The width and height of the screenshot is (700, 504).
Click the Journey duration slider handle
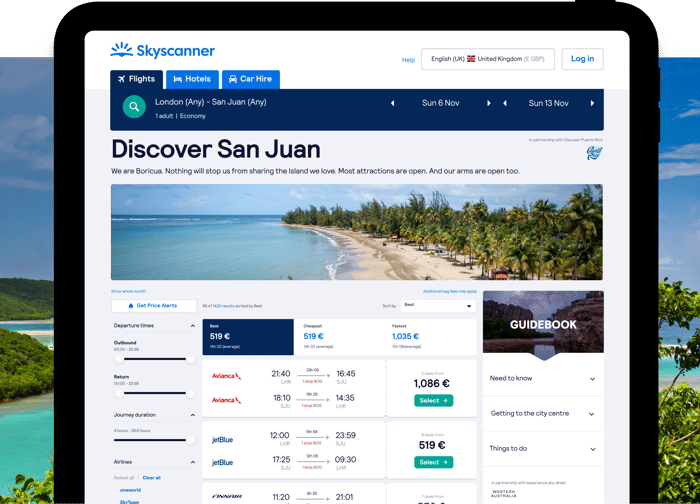[191, 440]
